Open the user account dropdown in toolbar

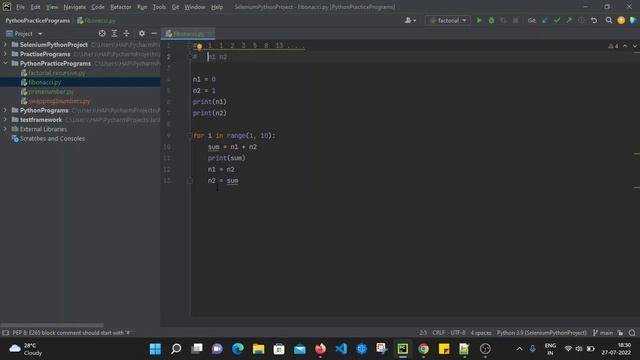click(x=410, y=20)
